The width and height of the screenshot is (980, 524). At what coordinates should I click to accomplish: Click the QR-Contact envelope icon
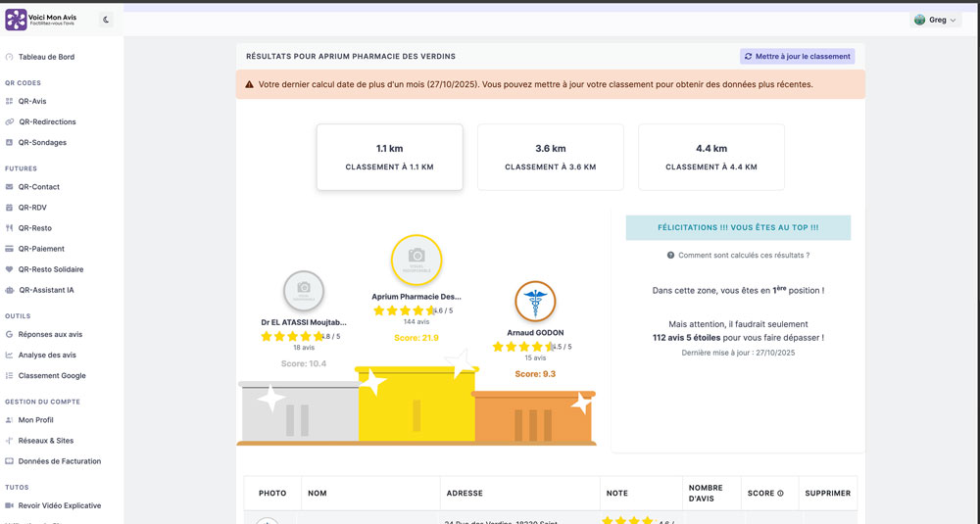(x=10, y=187)
